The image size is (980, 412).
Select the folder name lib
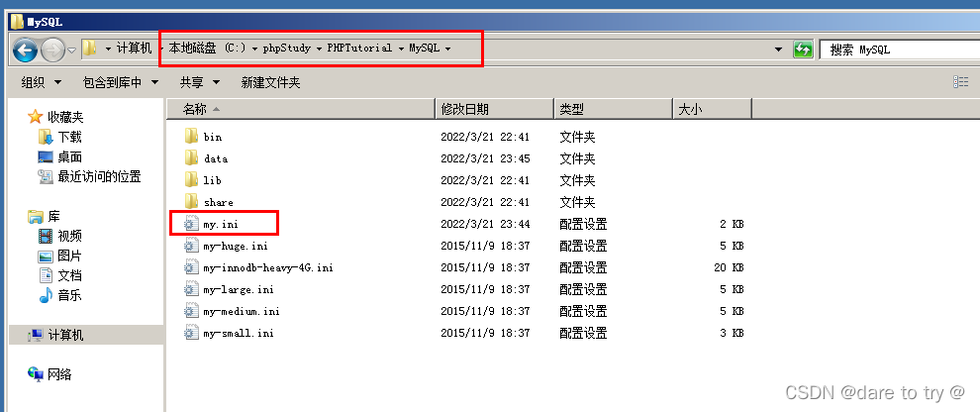(x=213, y=180)
